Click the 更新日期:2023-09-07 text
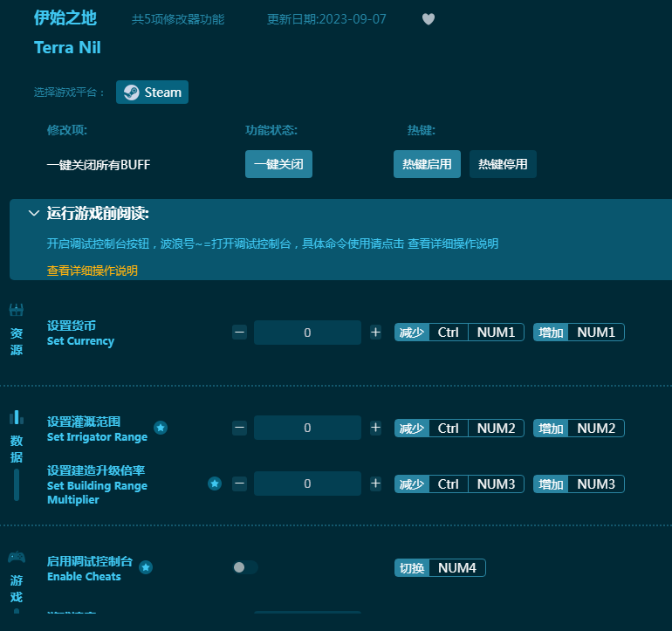This screenshot has width=672, height=631. (326, 19)
